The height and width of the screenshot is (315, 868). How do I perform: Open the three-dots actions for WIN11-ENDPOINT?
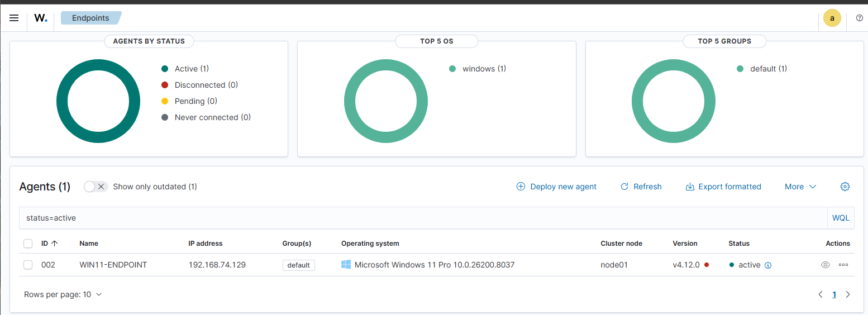tap(843, 265)
